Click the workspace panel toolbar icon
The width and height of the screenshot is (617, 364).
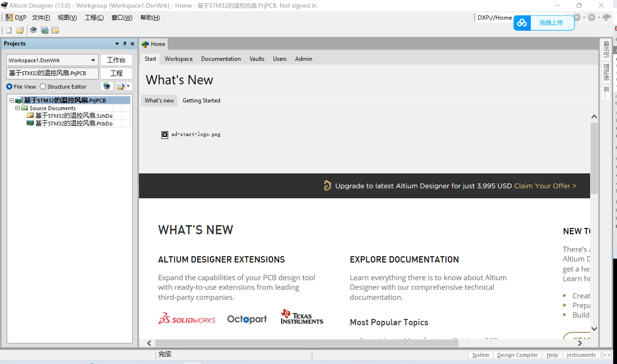(55, 30)
